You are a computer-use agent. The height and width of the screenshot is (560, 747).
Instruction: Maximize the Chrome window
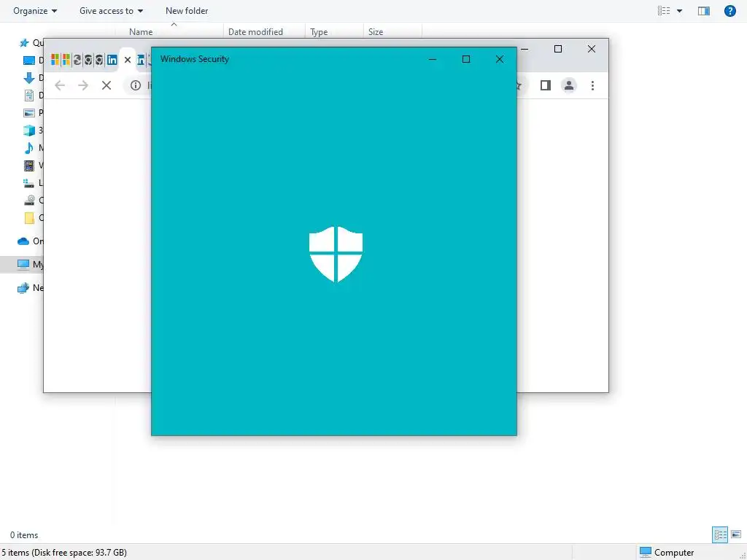[x=558, y=49]
